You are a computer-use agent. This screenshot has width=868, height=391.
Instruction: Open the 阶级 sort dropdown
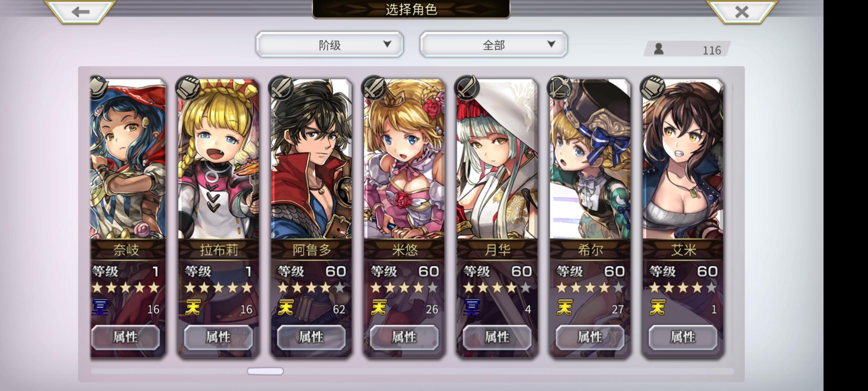[x=329, y=45]
